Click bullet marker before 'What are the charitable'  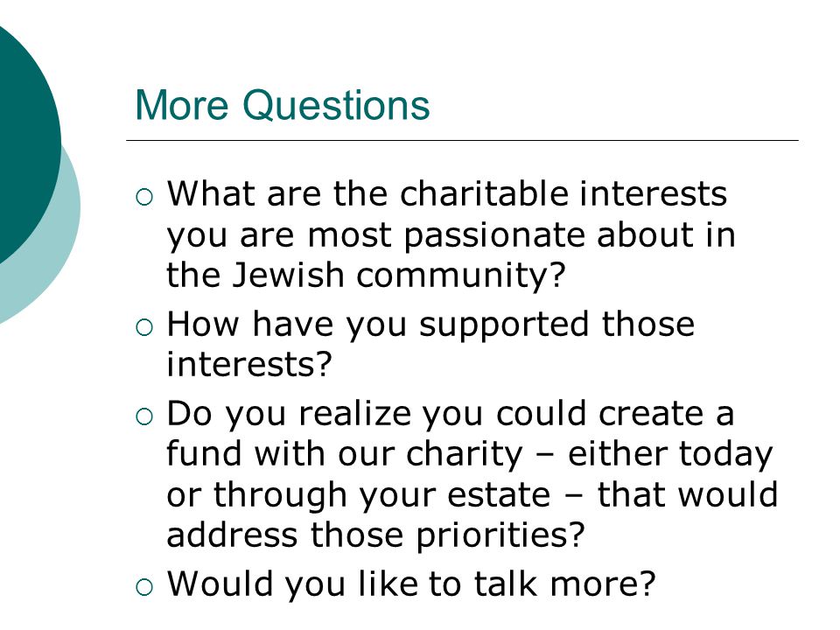click(144, 197)
